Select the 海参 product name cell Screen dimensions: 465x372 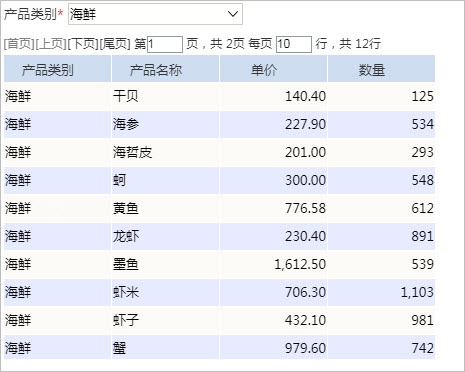pos(165,124)
